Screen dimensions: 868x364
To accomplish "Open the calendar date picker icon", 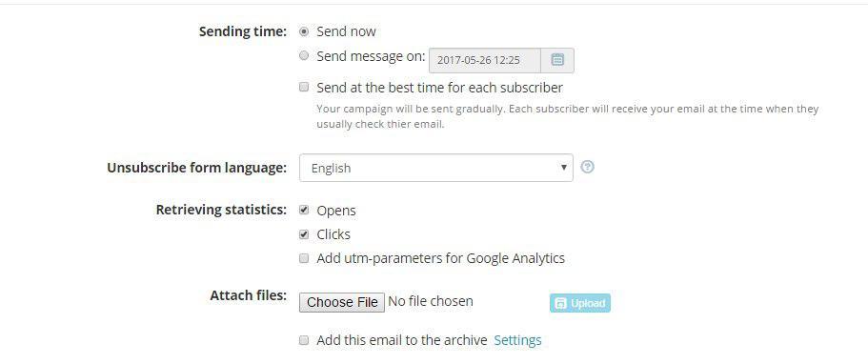I will (x=557, y=60).
